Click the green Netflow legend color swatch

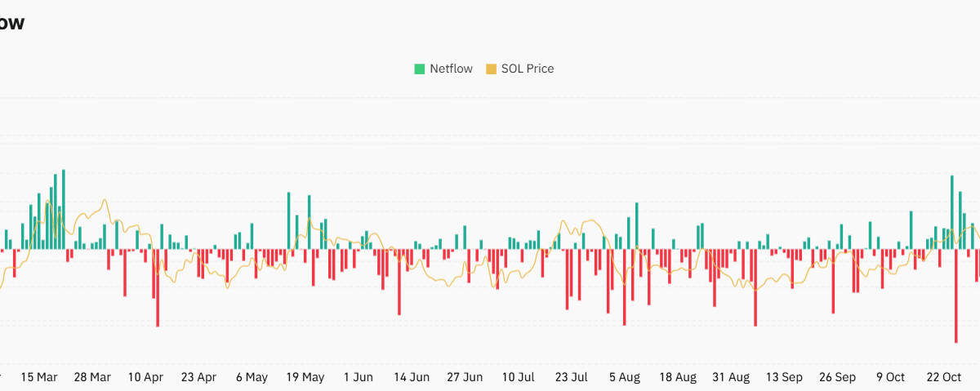(420, 69)
